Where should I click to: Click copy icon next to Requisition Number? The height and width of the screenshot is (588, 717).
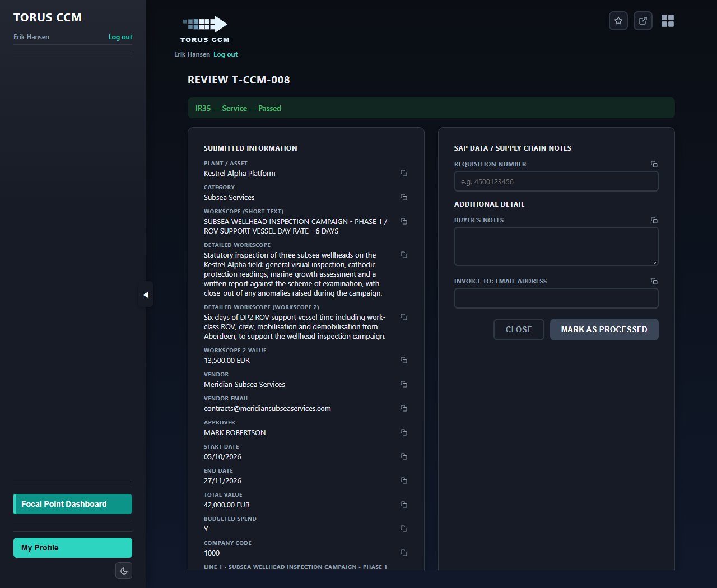coord(654,164)
